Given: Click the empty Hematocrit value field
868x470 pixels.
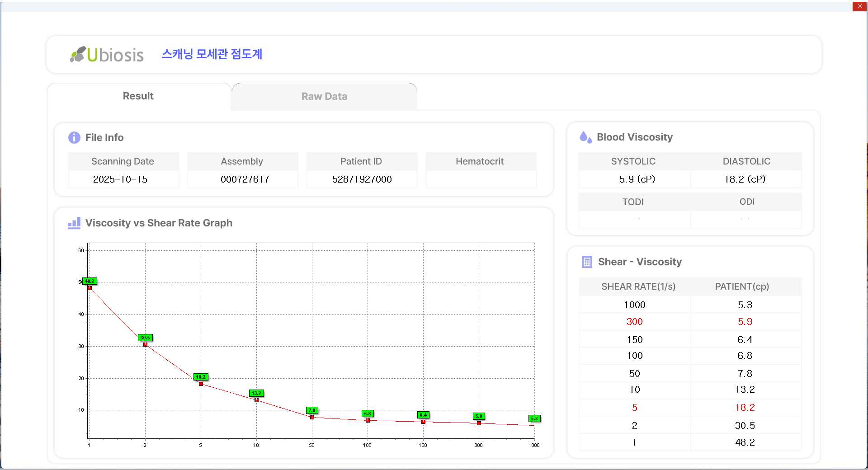Looking at the screenshot, I should pos(481,179).
